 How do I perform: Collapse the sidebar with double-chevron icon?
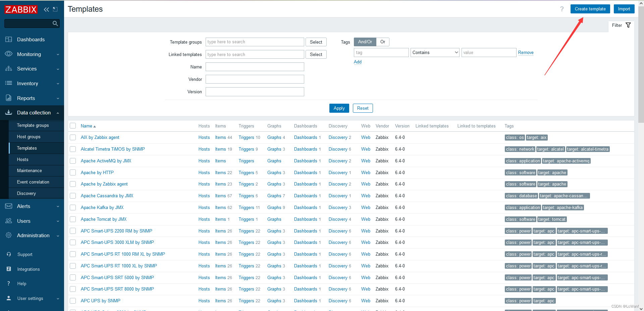[x=46, y=9]
